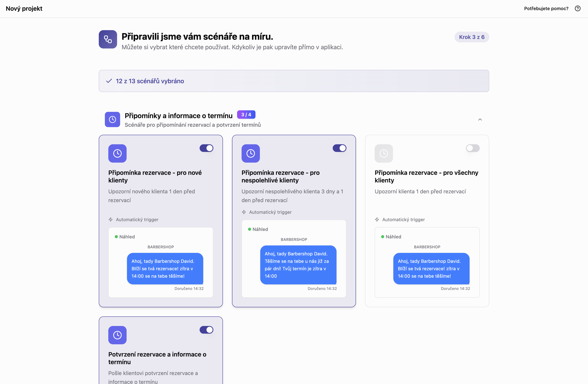
Task: Click the 'Nový projekt' title
Action: [x=24, y=9]
